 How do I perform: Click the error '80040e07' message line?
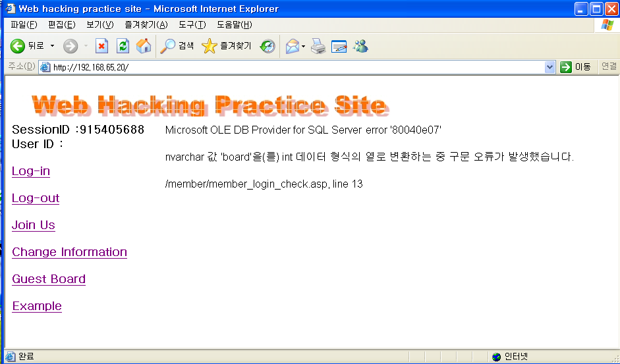click(303, 130)
